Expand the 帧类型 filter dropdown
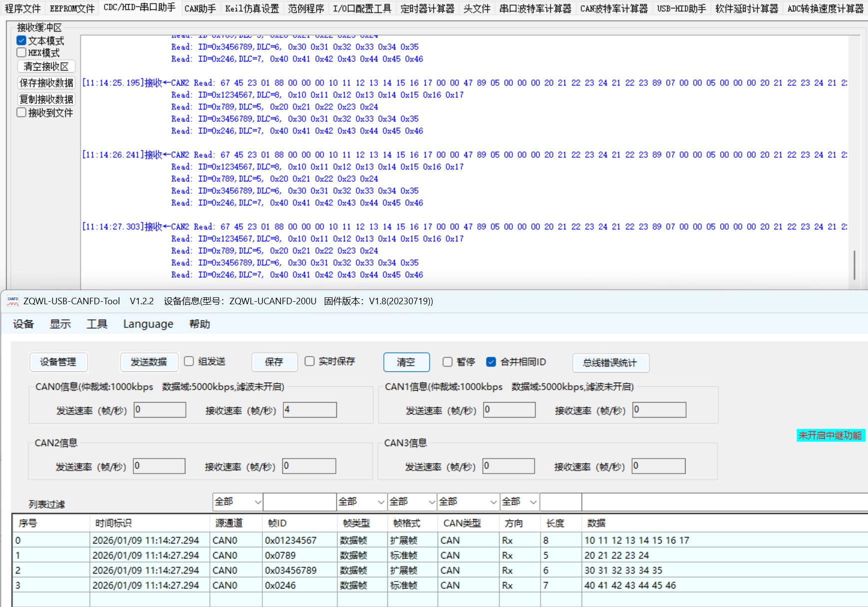868x607 pixels. [x=362, y=502]
